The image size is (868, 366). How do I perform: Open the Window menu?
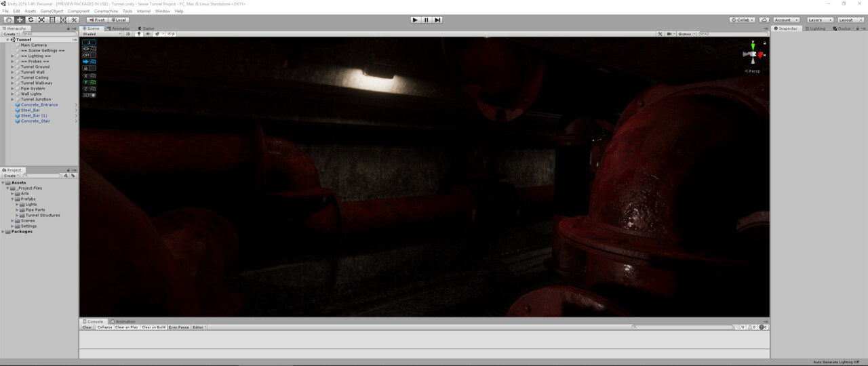click(163, 11)
